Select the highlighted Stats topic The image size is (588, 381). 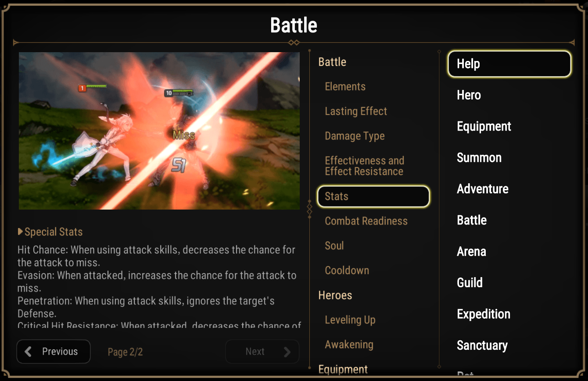tap(373, 196)
